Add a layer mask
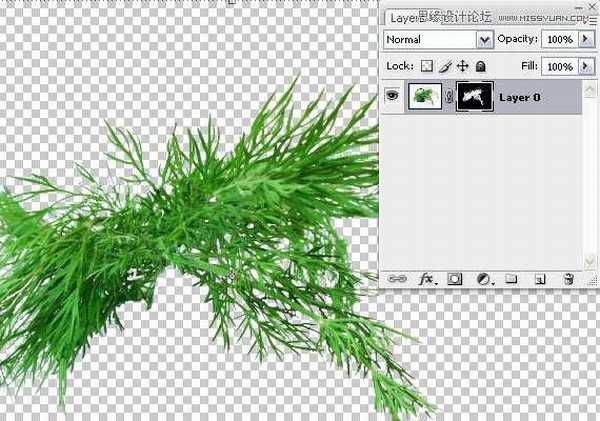This screenshot has height=421, width=600. (453, 280)
